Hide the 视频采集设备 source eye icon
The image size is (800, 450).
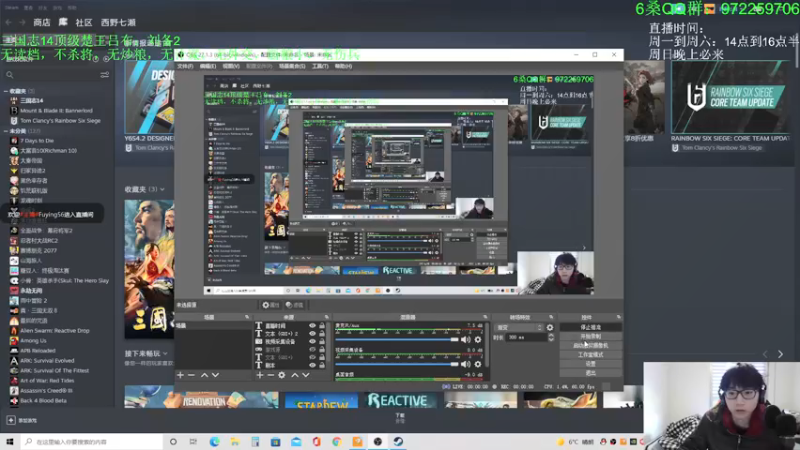312,341
